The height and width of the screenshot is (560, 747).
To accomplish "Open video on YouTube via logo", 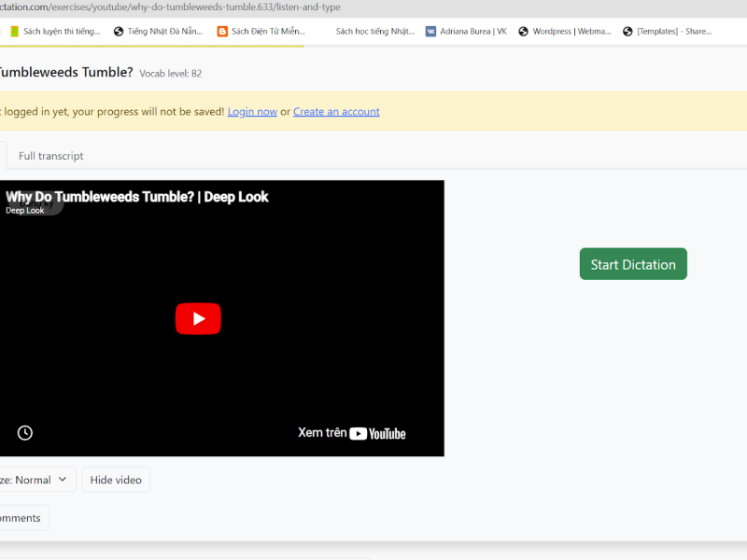I will coord(377,433).
